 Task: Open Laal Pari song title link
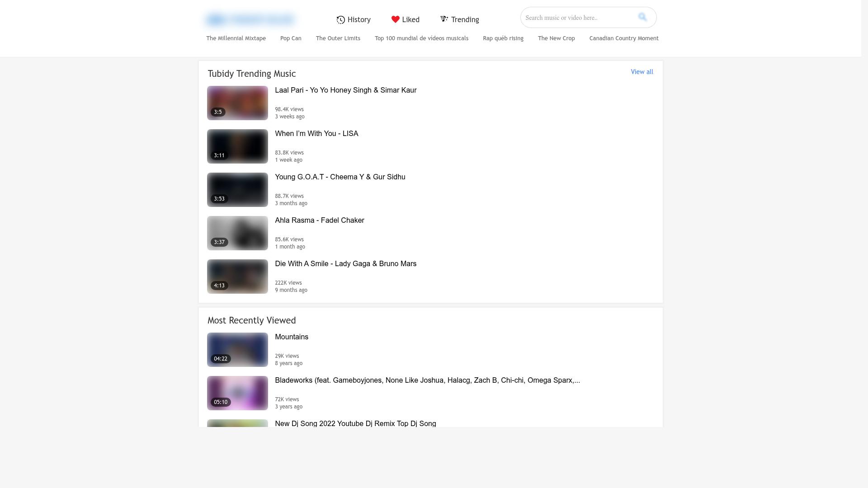pyautogui.click(x=346, y=90)
